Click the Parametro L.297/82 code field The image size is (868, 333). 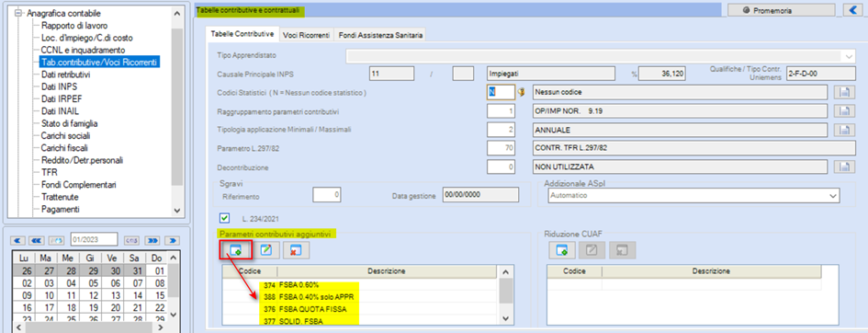pyautogui.click(x=501, y=148)
